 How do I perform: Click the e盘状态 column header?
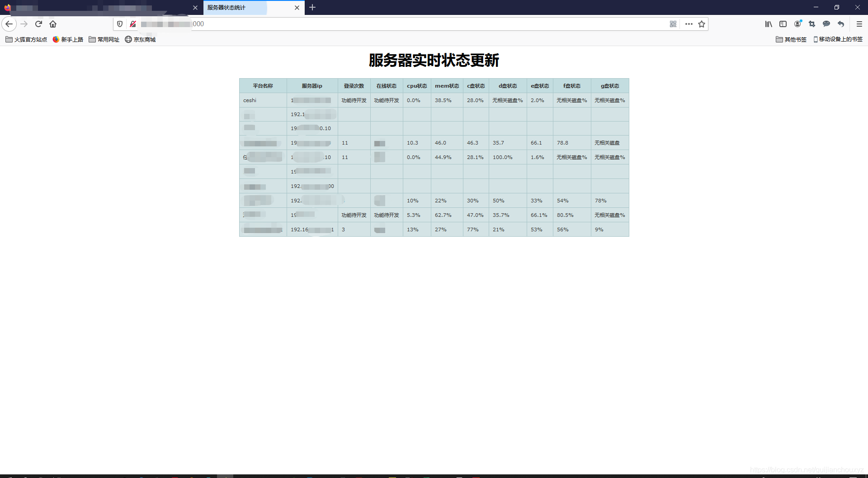(x=540, y=86)
